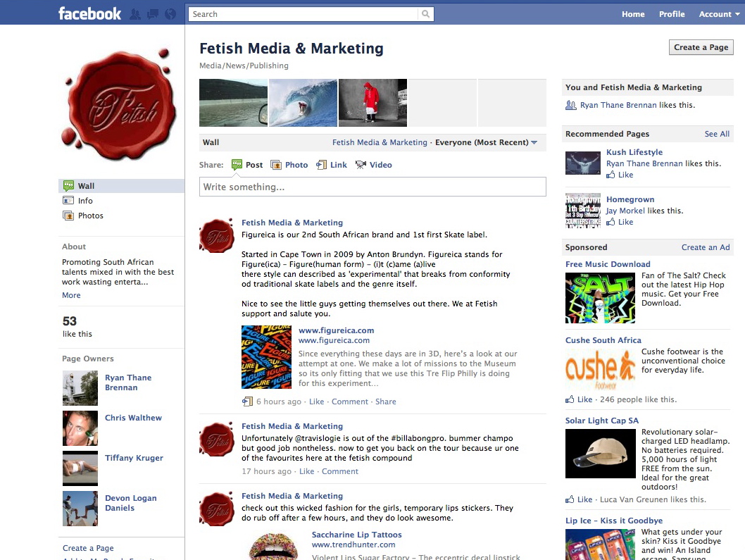Select the Link share icon

point(322,165)
